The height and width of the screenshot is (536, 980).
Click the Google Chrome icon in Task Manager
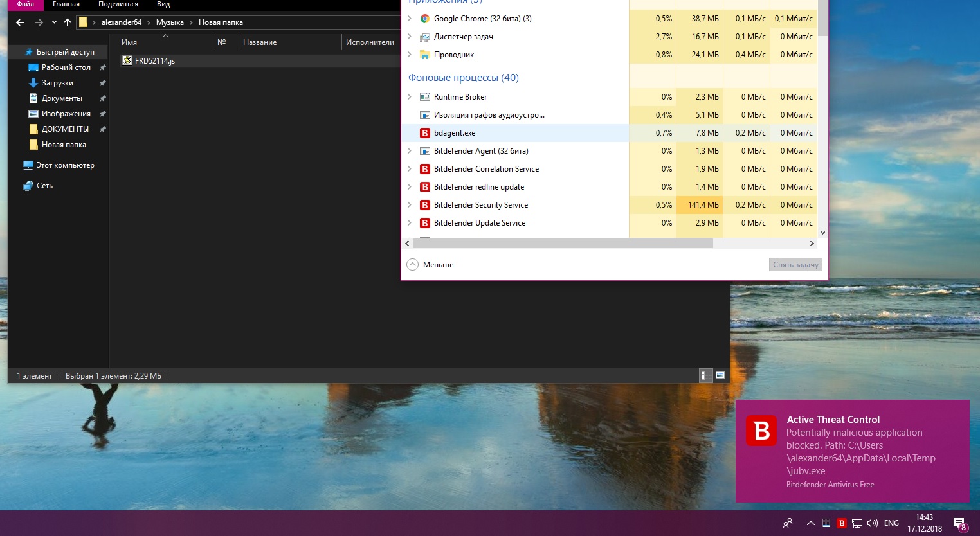pyautogui.click(x=424, y=19)
